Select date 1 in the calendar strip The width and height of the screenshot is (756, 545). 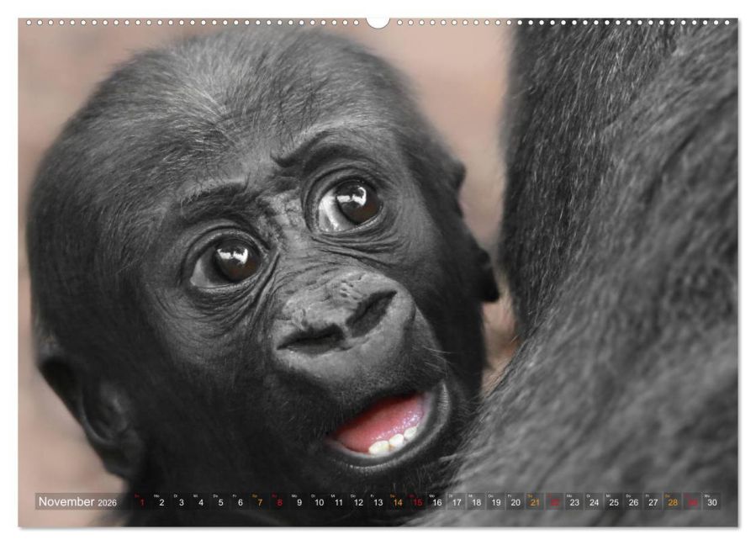[142, 502]
